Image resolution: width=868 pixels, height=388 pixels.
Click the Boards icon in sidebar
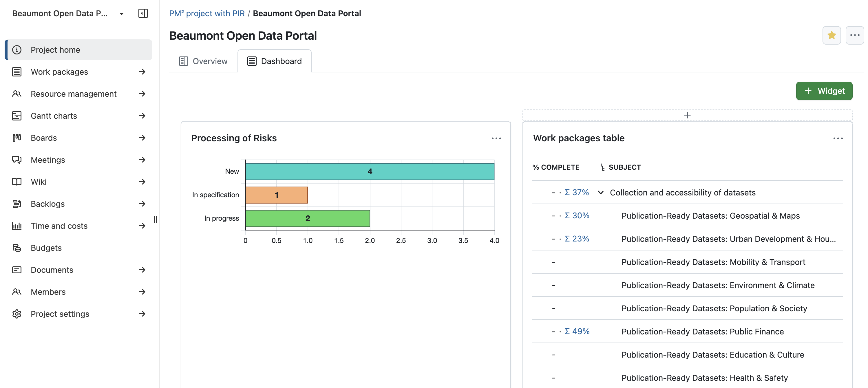[x=17, y=138]
